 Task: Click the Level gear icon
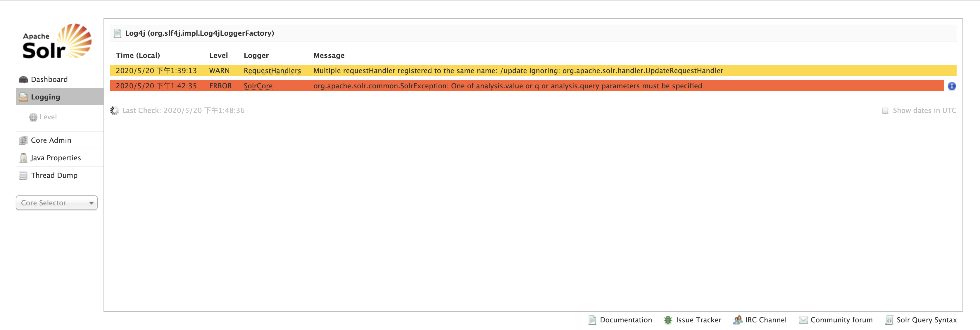(34, 117)
